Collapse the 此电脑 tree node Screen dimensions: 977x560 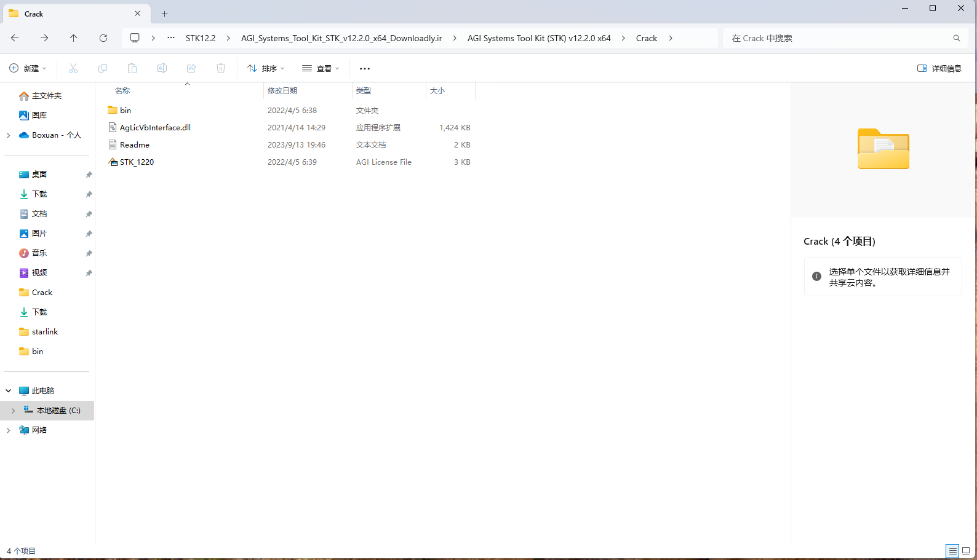point(9,391)
